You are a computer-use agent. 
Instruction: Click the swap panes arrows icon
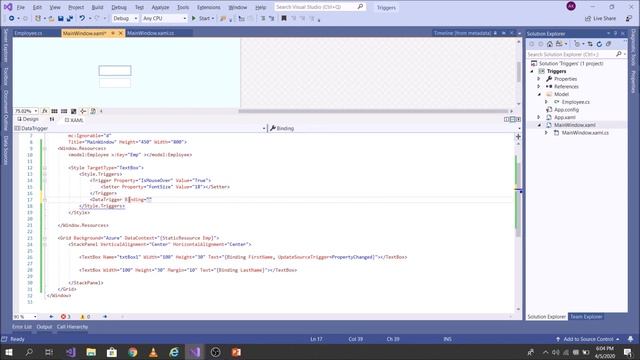52,120
